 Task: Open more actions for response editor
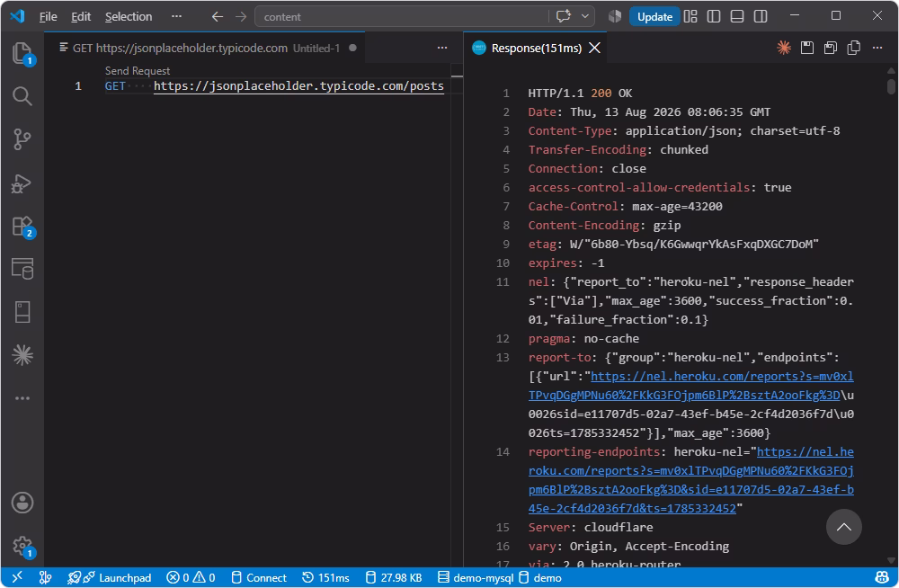point(877,48)
